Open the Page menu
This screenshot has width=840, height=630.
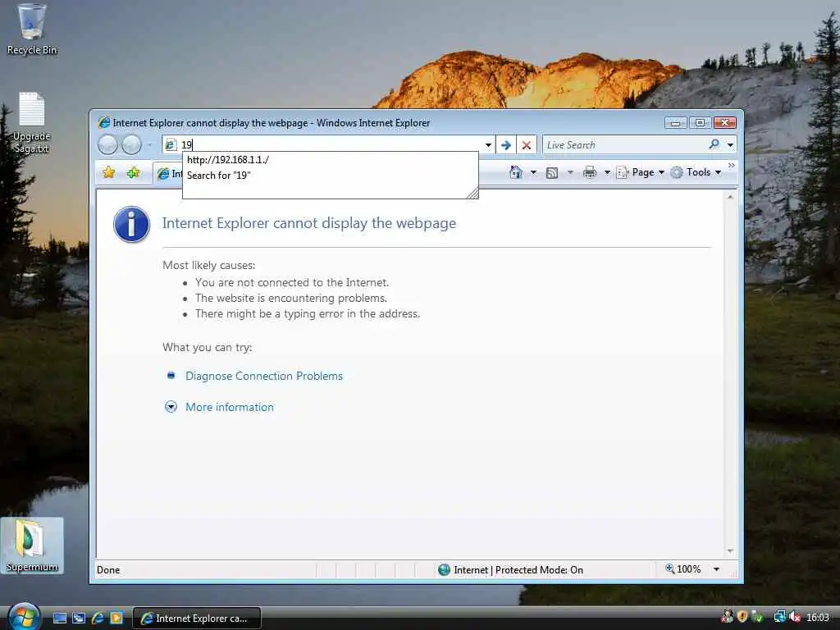click(641, 172)
